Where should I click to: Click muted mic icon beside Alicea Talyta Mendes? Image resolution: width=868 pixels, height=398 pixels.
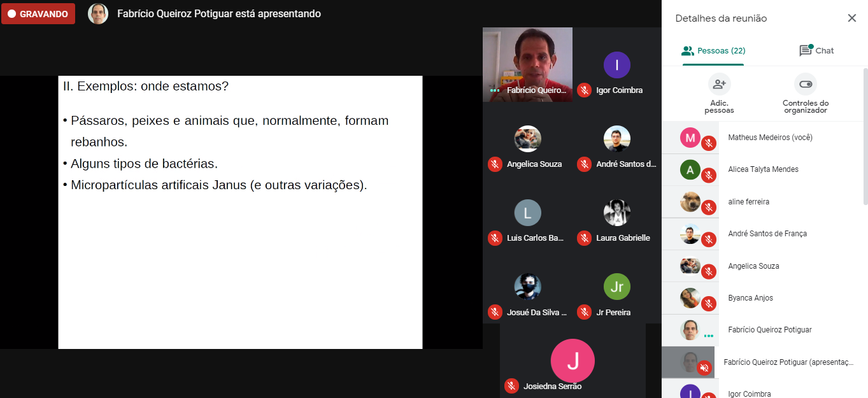[708, 175]
